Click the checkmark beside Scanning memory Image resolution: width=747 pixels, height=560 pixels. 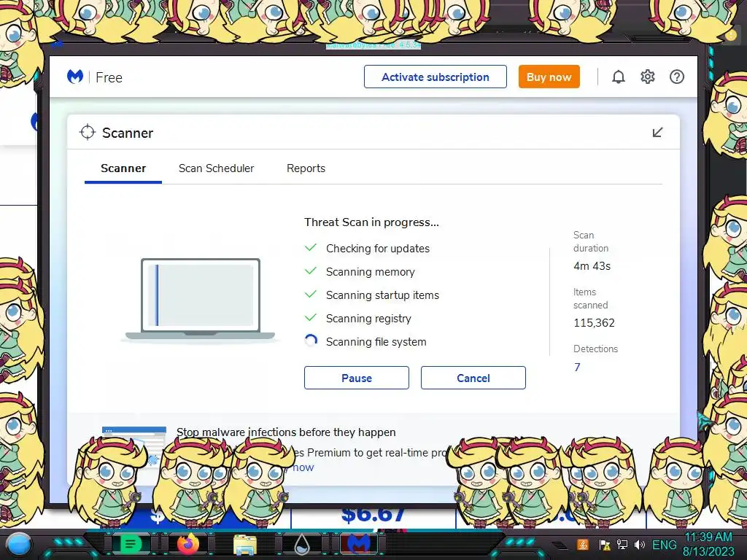click(x=311, y=271)
